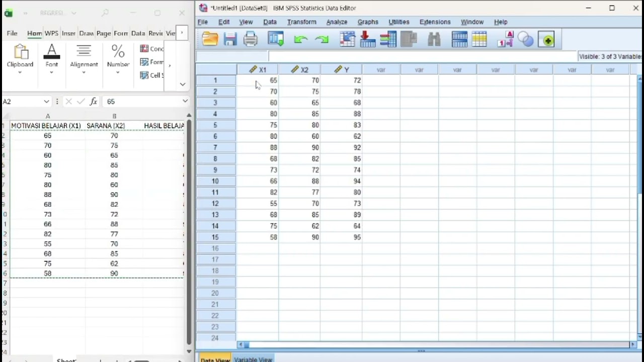
Task: Click the Excel app logo icon
Action: pyautogui.click(x=9, y=13)
